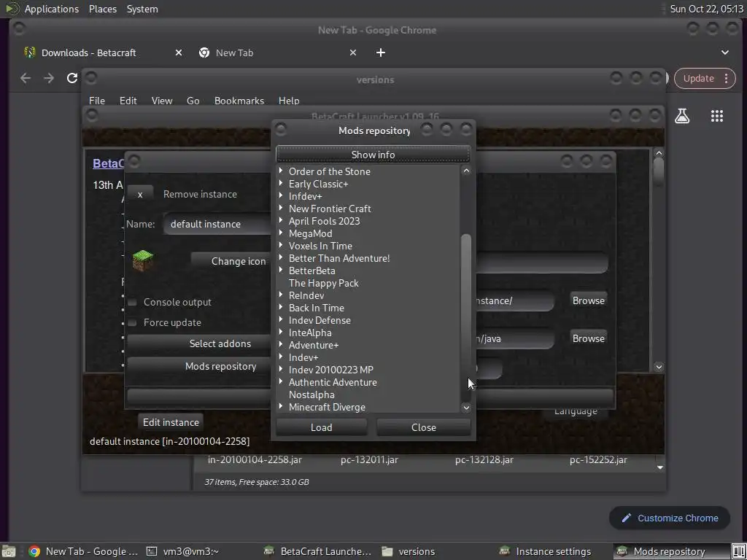
Task: Open the File menu in versions window
Action: point(97,101)
